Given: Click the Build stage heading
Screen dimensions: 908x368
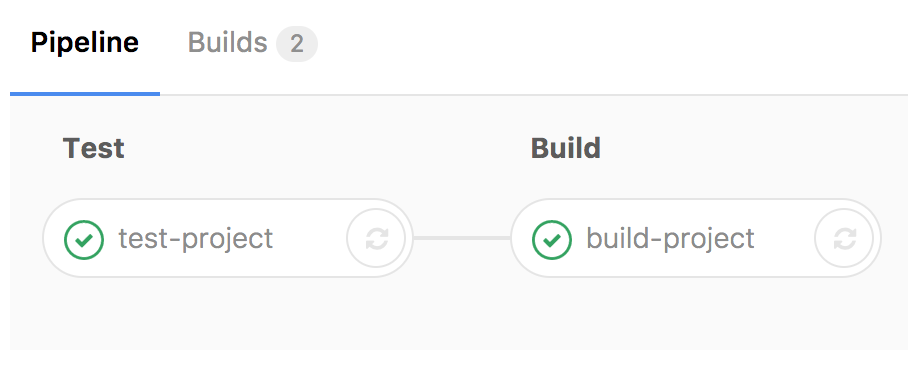Looking at the screenshot, I should point(566,148).
